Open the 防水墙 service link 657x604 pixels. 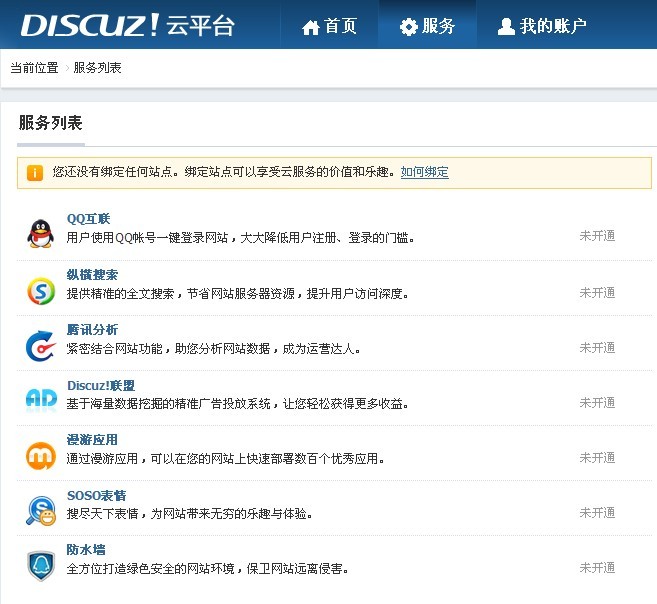[86, 550]
